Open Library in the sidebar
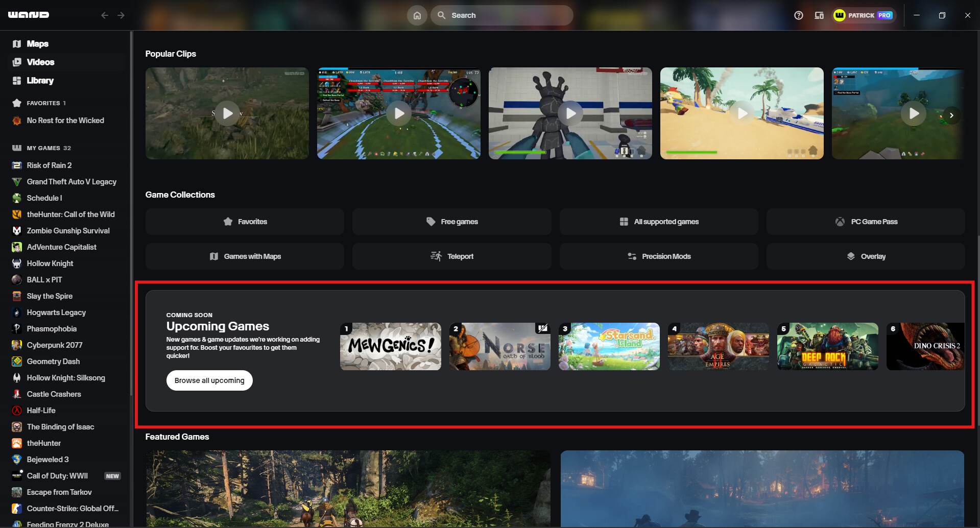 [40, 81]
